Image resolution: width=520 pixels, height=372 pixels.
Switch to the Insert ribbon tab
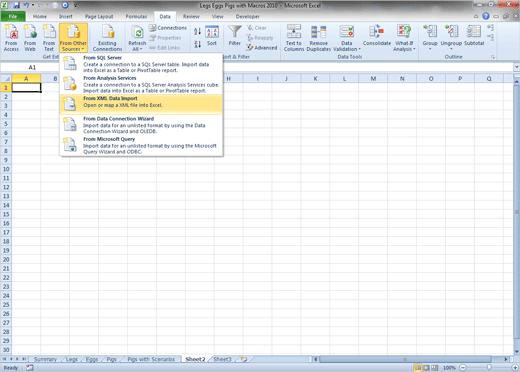[66, 16]
